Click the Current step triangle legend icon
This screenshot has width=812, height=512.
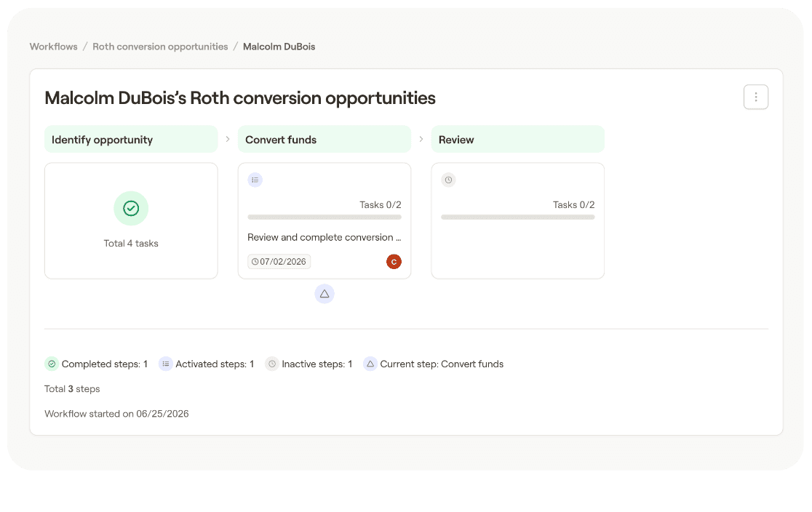[x=370, y=364]
